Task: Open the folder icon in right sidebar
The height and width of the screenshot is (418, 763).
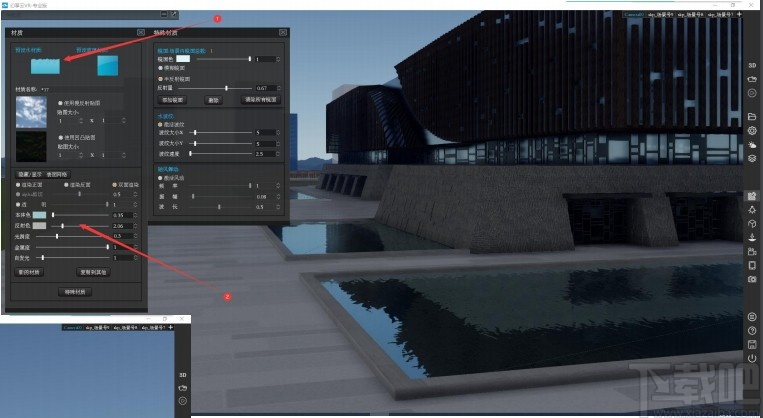Action: coord(752,117)
